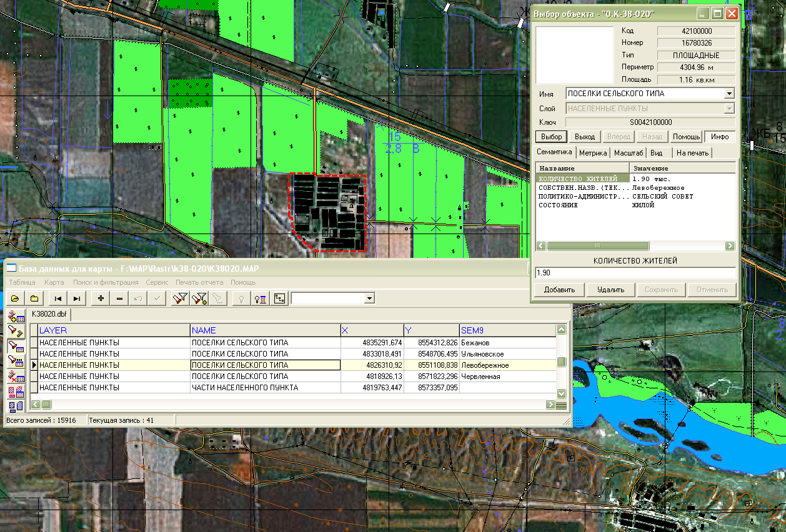Open the Карта menu
Screen dimensions: 786x532
[x=54, y=282]
